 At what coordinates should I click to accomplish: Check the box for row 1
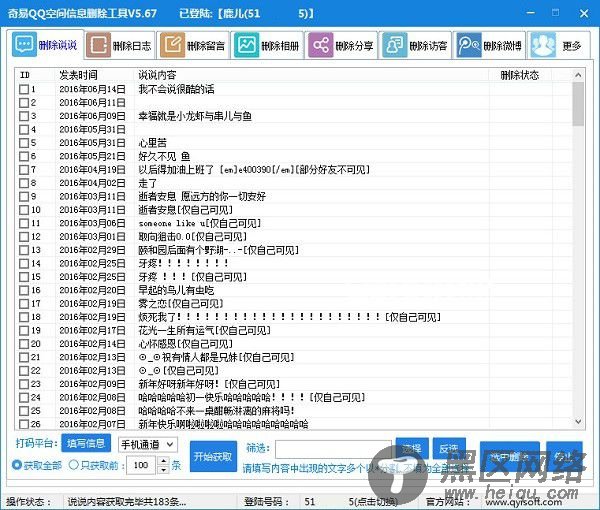click(24, 89)
